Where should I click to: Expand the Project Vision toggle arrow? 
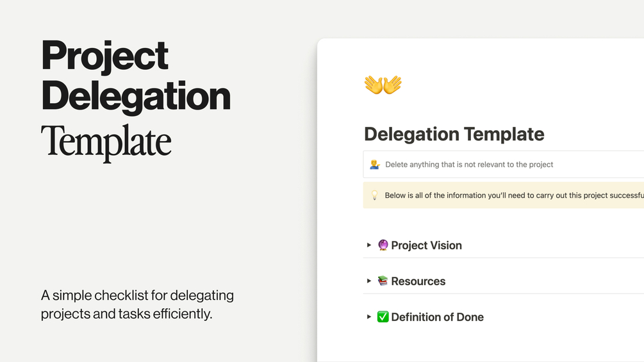coord(369,245)
